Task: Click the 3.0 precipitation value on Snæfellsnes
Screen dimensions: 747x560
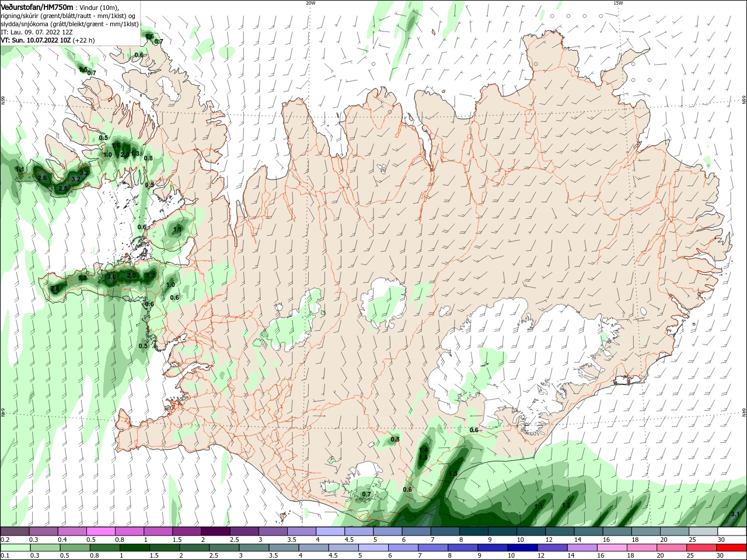Action: [111, 276]
